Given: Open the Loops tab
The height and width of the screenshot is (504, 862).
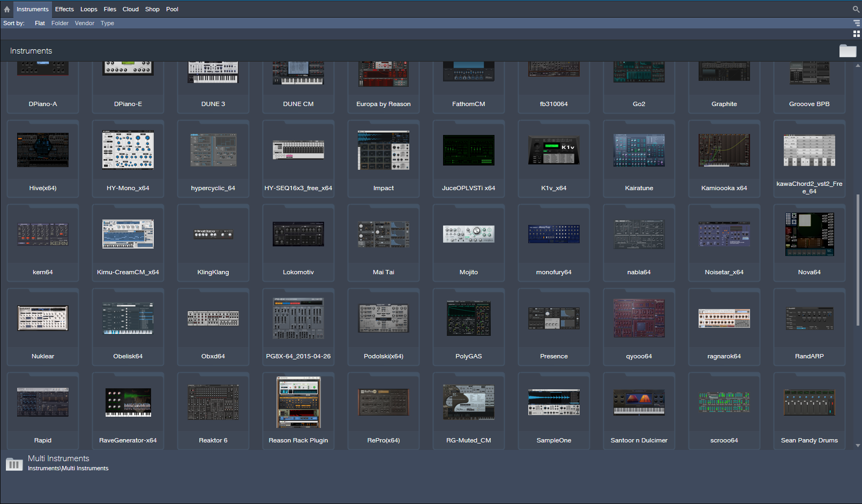Looking at the screenshot, I should (x=89, y=9).
